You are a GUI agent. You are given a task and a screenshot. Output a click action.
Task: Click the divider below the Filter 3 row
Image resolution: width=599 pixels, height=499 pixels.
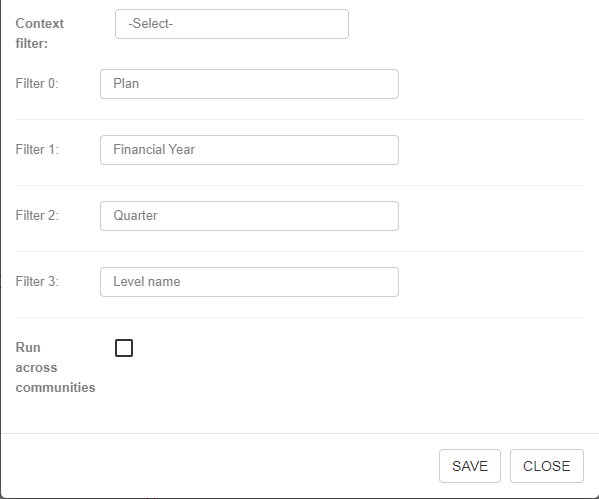point(300,318)
